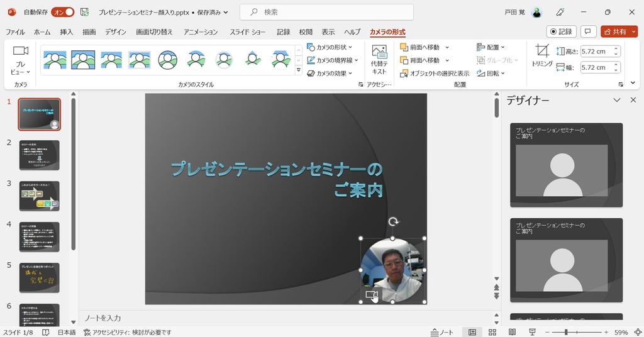Image resolution: width=644 pixels, height=337 pixels.
Task: Select the second camera style with black border
Action: pyautogui.click(x=83, y=60)
